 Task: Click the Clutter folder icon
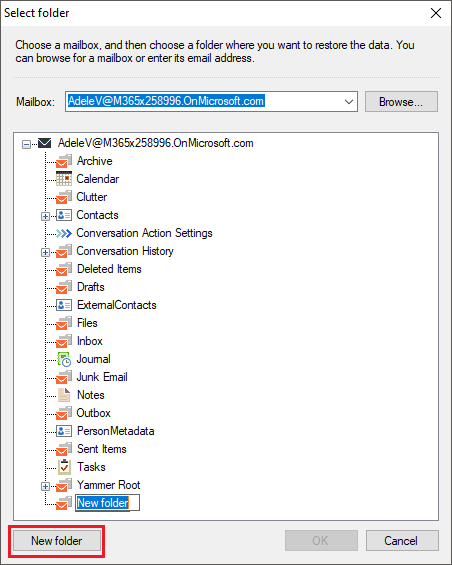64,197
